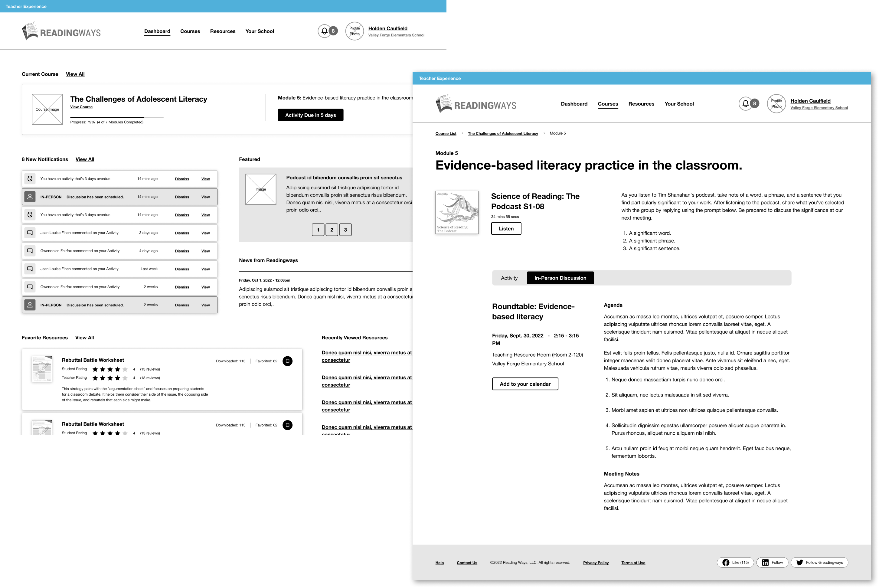This screenshot has width=879, height=588.
Task: Click the Listen button podcast play icon
Action: click(x=506, y=228)
